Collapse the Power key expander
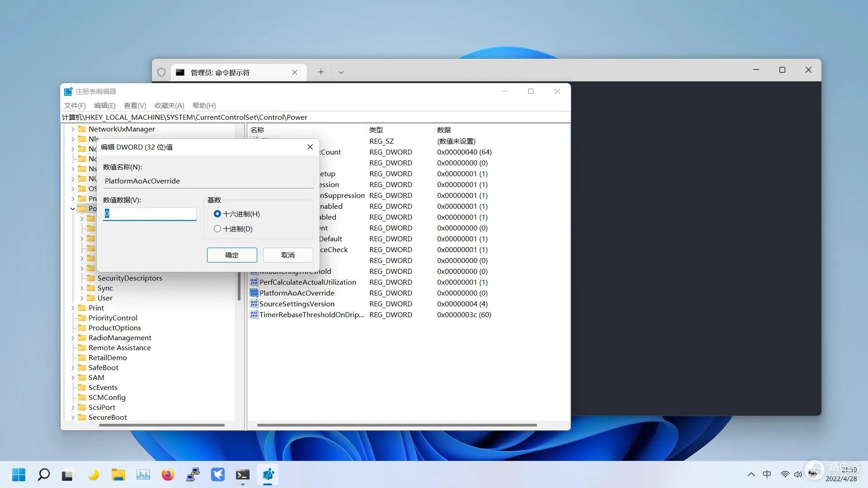 point(73,209)
